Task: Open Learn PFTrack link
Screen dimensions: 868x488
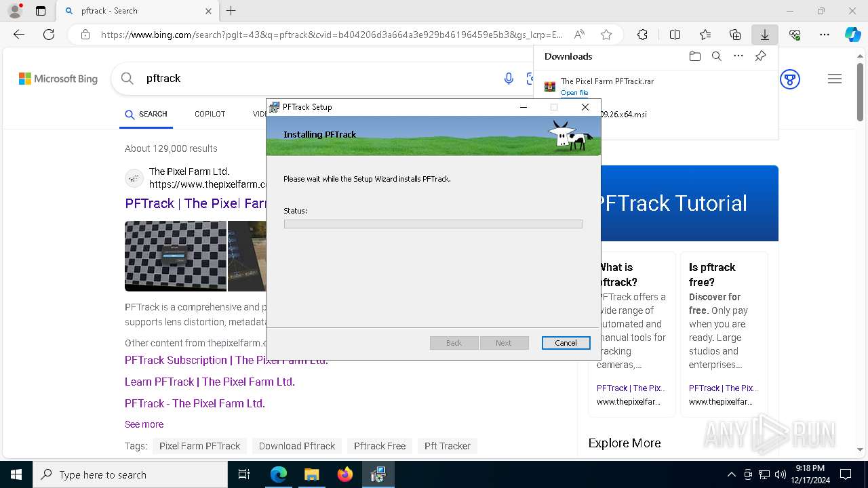Action: point(210,382)
